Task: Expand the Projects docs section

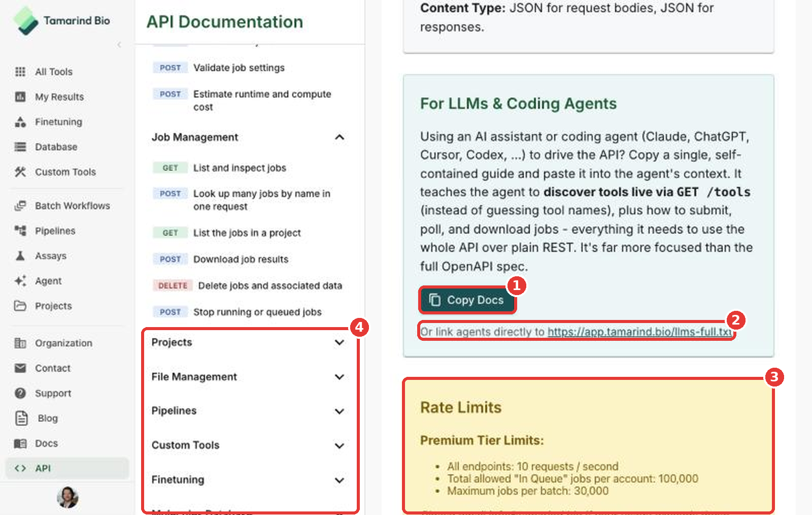Action: pos(340,342)
